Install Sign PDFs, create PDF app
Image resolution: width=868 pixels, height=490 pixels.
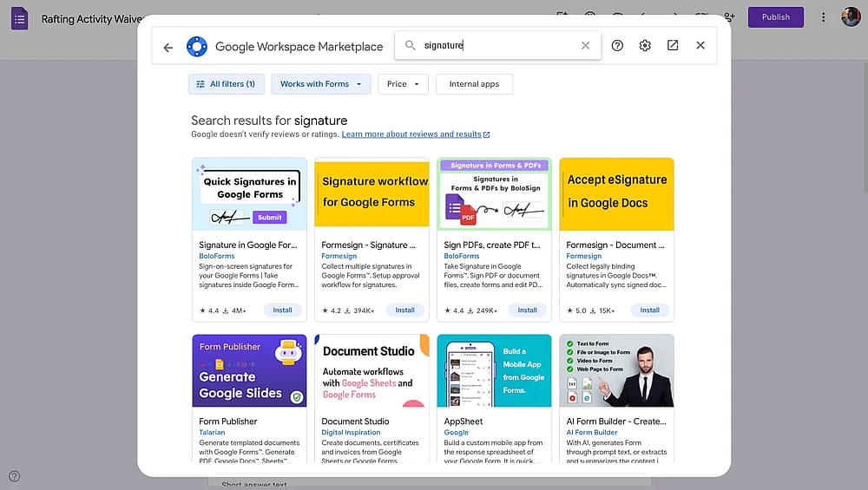pyautogui.click(x=527, y=310)
